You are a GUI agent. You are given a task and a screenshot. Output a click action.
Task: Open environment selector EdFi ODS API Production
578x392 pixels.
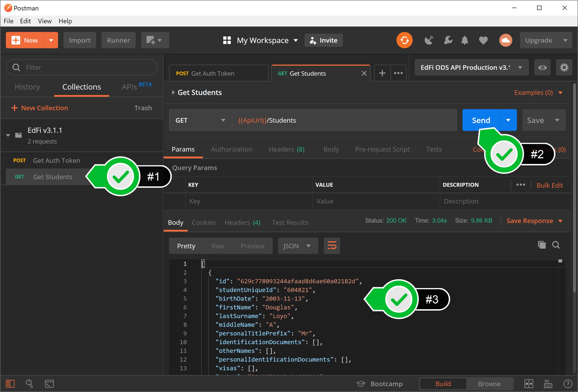[x=471, y=67]
